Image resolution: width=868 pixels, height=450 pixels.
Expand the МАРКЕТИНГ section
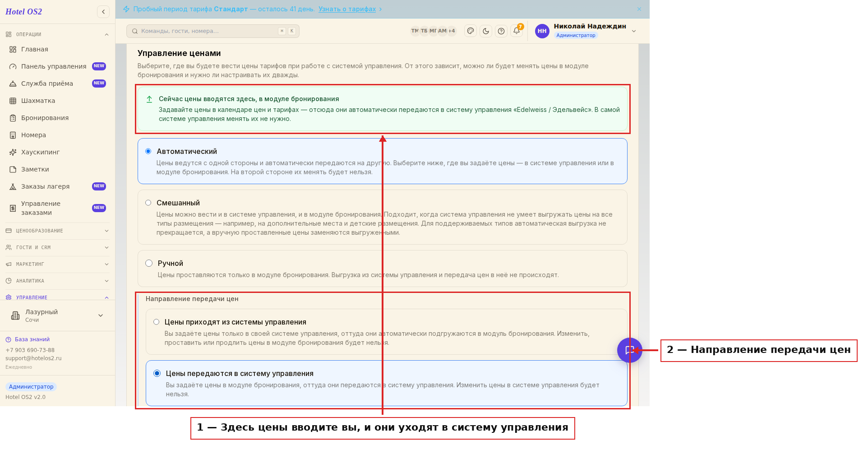pos(57,264)
